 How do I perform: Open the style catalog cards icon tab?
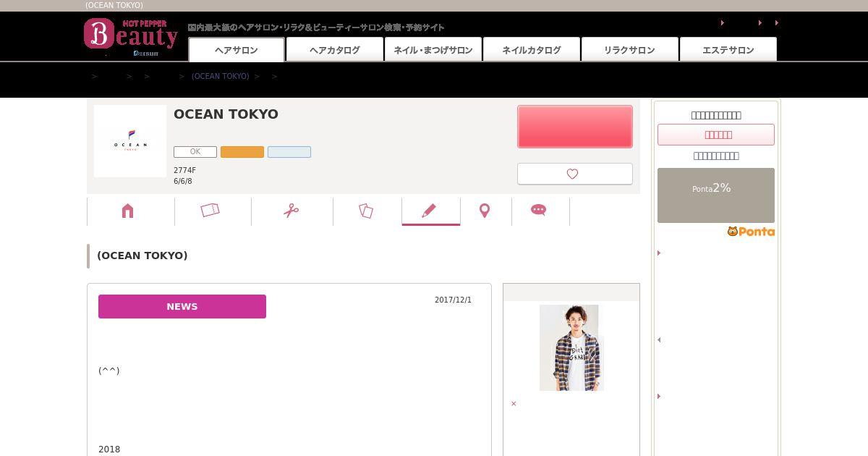(x=366, y=211)
